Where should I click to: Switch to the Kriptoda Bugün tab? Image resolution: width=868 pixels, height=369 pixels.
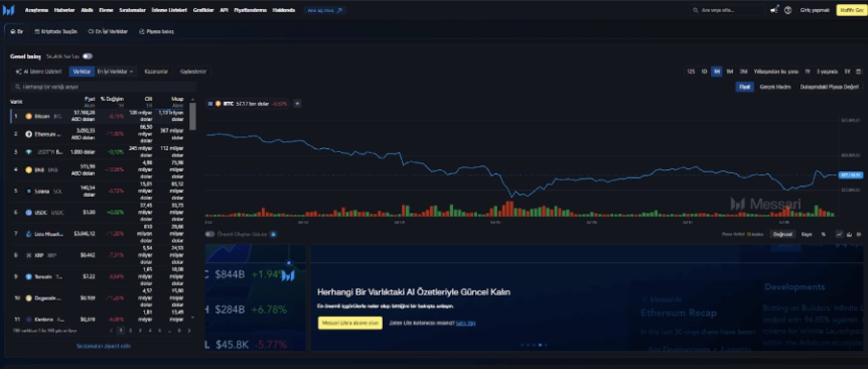click(x=56, y=31)
